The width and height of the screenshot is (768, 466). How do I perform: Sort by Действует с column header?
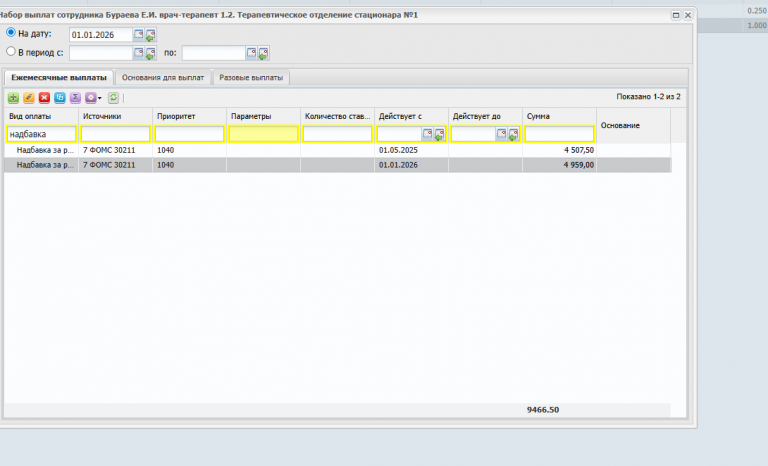tap(411, 117)
